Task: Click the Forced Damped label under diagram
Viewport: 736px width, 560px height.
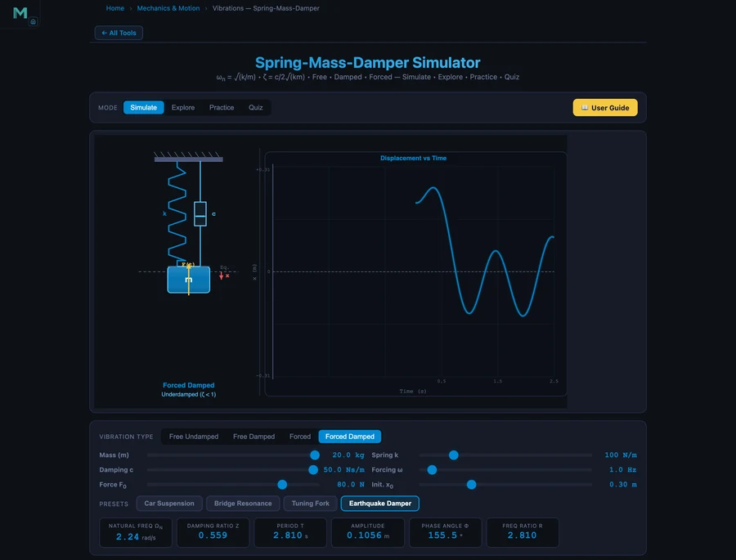Action: point(189,385)
